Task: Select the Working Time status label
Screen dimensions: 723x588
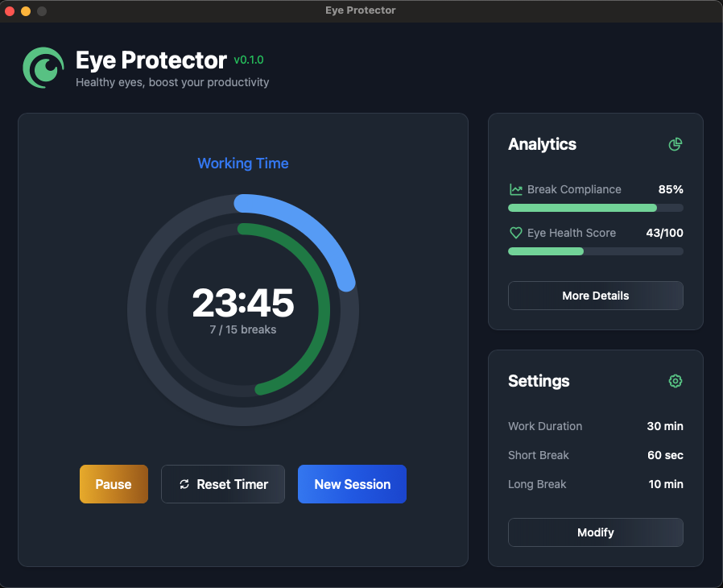Action: 242,164
